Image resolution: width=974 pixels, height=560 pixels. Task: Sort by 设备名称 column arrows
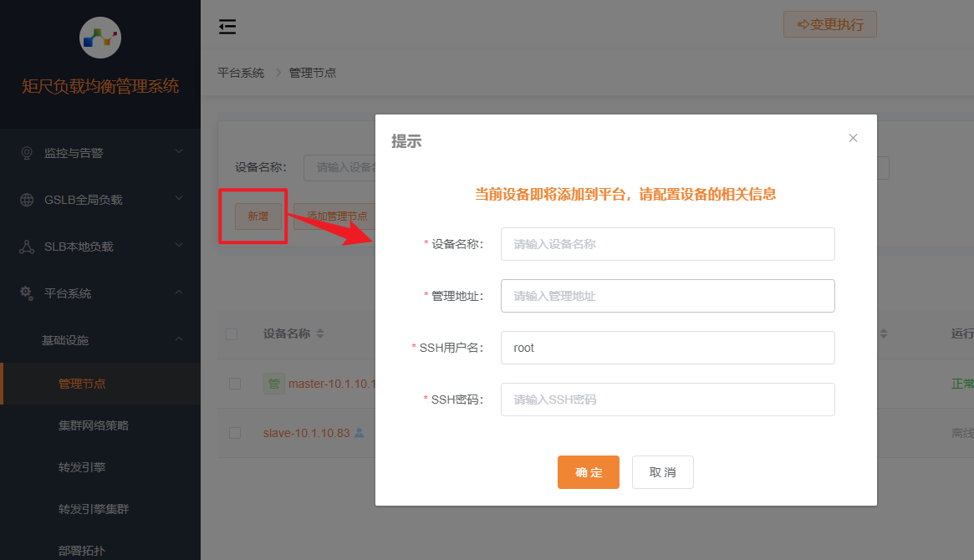click(320, 333)
